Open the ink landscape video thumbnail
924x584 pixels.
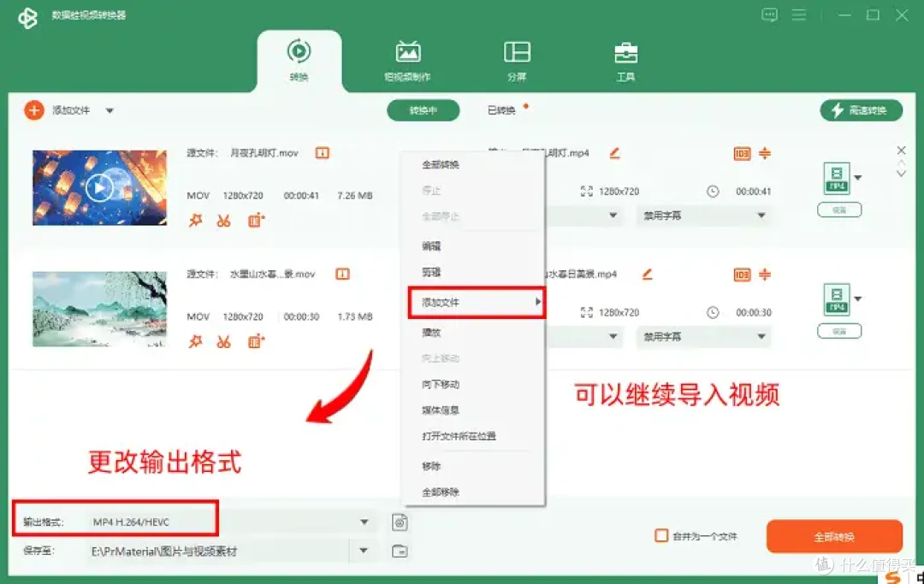(x=99, y=309)
